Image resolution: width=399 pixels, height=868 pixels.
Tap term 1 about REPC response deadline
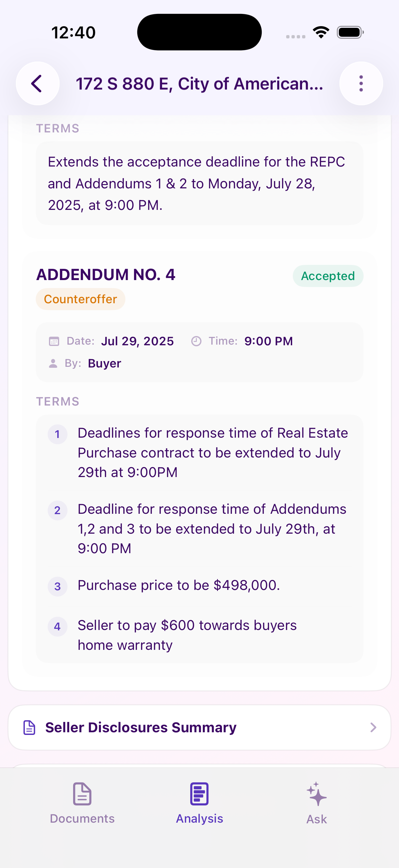click(x=212, y=453)
